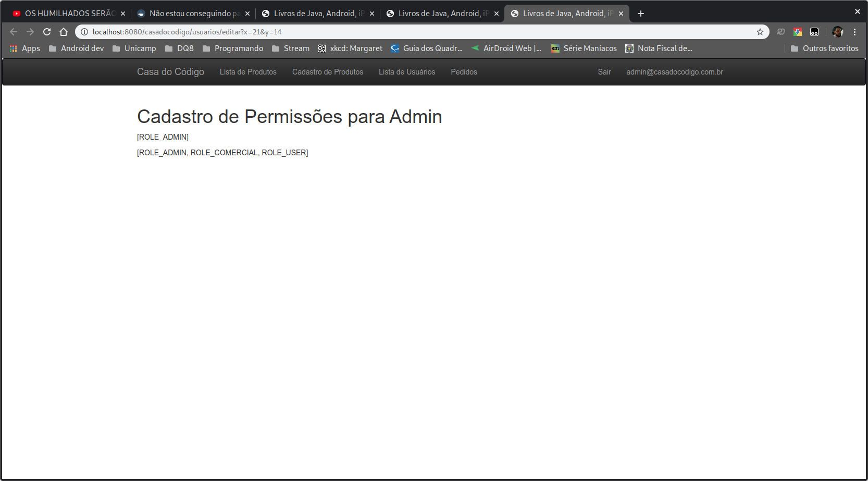Go to Cadastro de Produtos page
Viewport: 868px width, 481px height.
pyautogui.click(x=328, y=72)
